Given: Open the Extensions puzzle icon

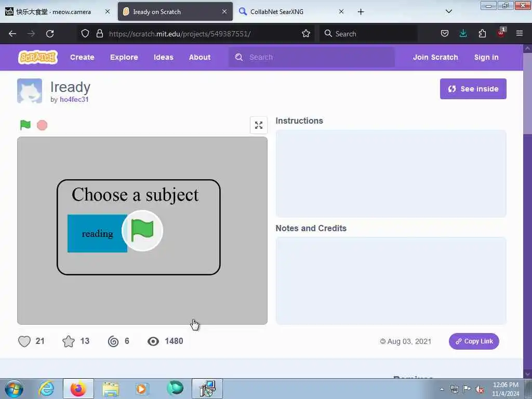Looking at the screenshot, I should pyautogui.click(x=482, y=34).
